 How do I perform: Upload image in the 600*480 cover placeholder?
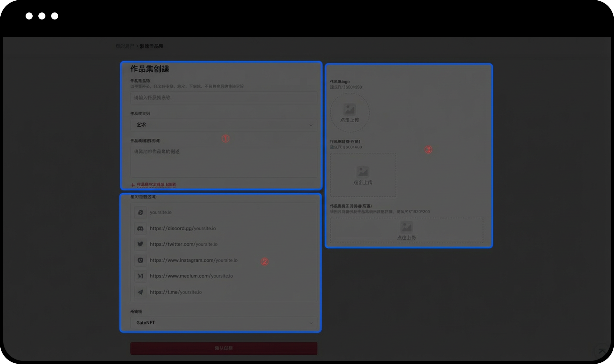coord(363,175)
